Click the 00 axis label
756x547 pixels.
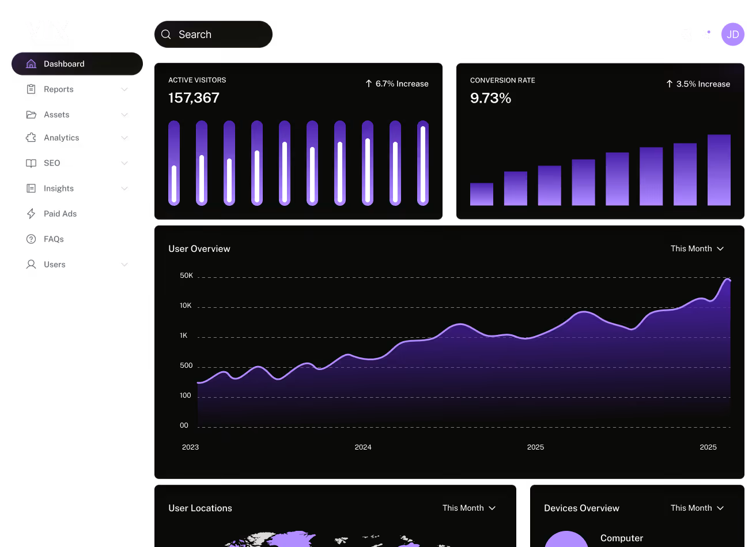coord(184,425)
